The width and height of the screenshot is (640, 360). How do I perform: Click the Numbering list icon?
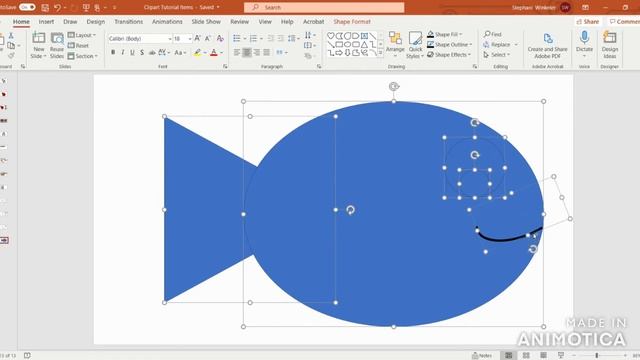click(x=253, y=38)
